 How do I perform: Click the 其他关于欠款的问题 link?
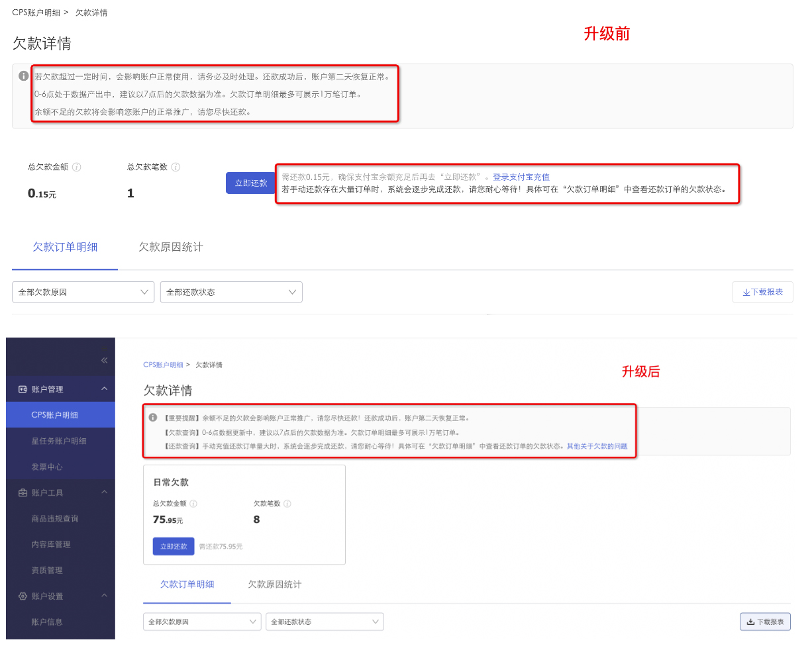(597, 445)
